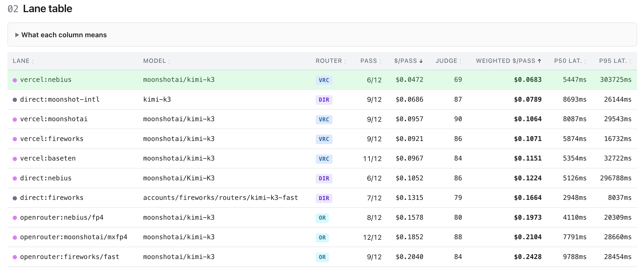Click P50 latency 9788ms
This screenshot has width=644, height=273.
pyautogui.click(x=575, y=257)
